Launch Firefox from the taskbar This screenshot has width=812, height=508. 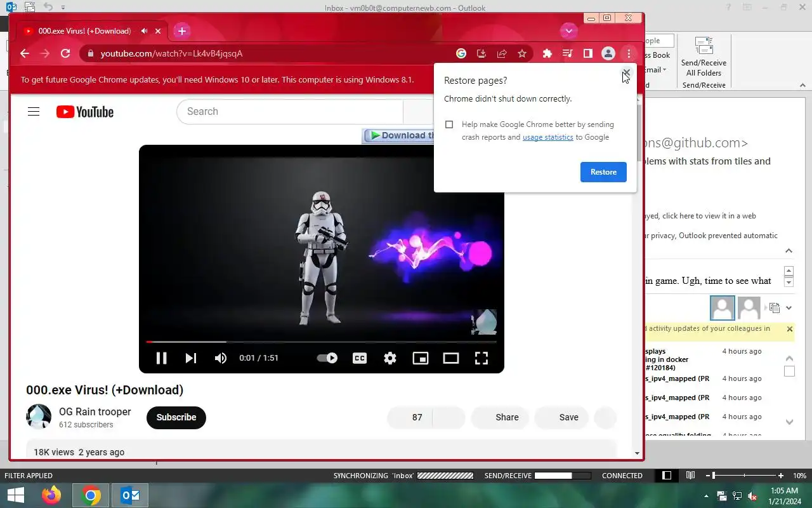pyautogui.click(x=51, y=495)
